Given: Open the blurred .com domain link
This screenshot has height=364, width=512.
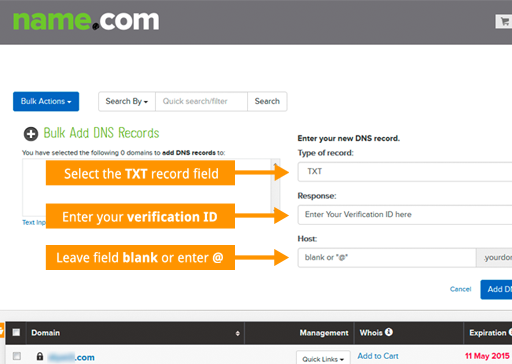Looking at the screenshot, I should [x=71, y=357].
